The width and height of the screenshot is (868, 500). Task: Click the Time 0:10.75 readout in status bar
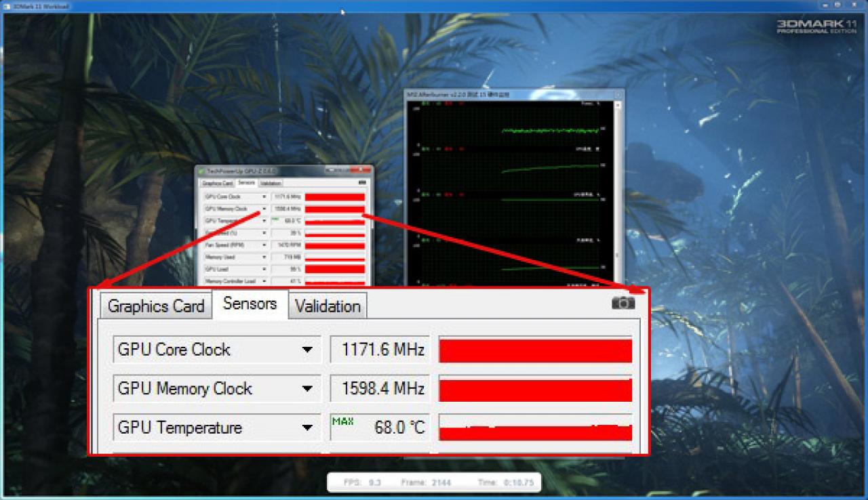click(506, 482)
